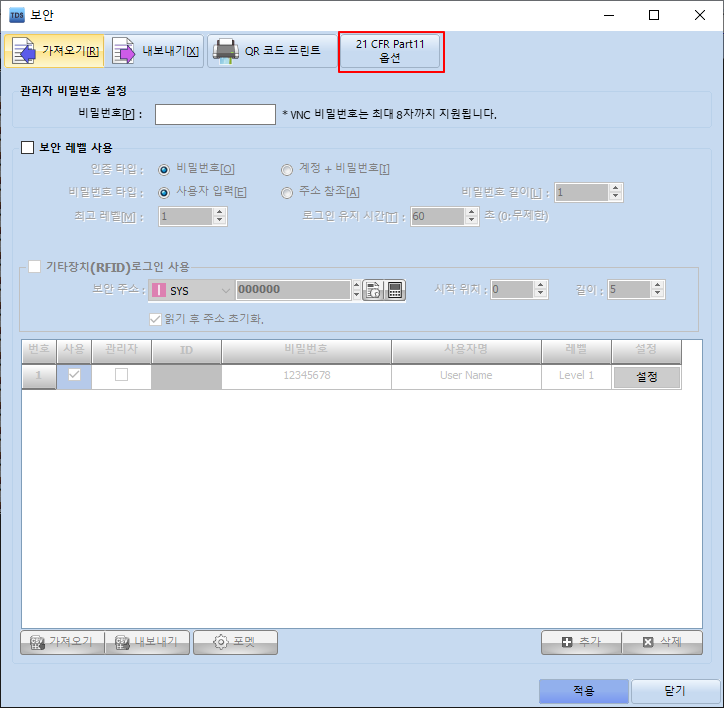Click the 포멧 gear button below table

pos(234,642)
